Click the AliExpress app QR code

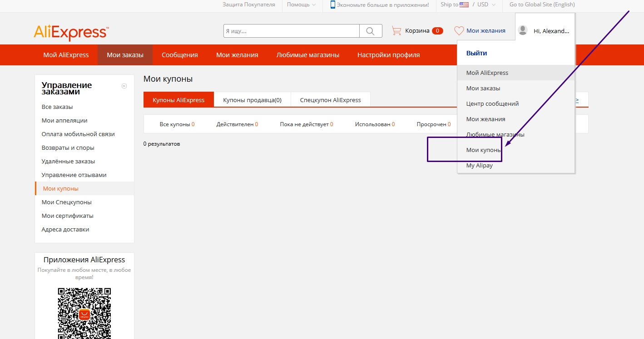pos(84,313)
